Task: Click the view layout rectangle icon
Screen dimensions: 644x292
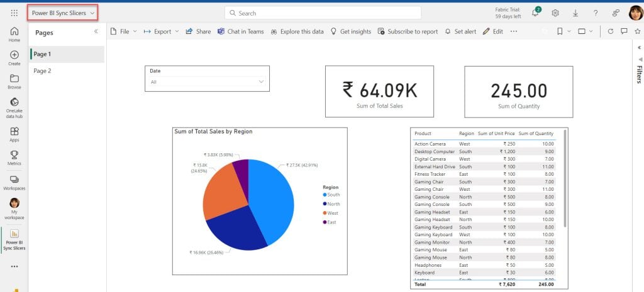Action: pyautogui.click(x=582, y=31)
